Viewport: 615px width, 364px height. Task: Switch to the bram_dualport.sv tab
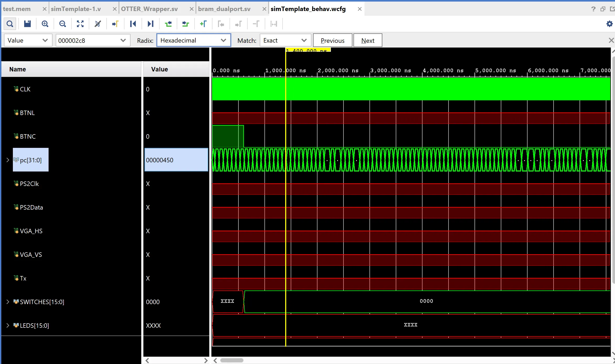[x=224, y=9]
